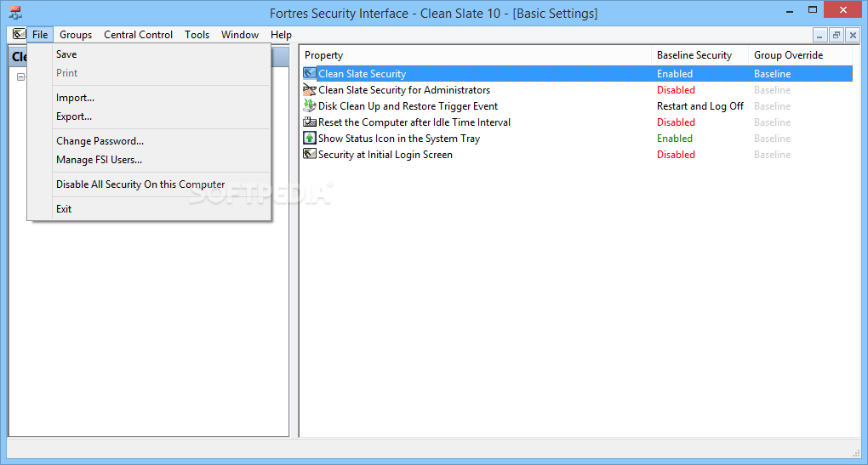The image size is (868, 465).
Task: Click Enabled value for Show Status Icon row
Action: point(675,139)
